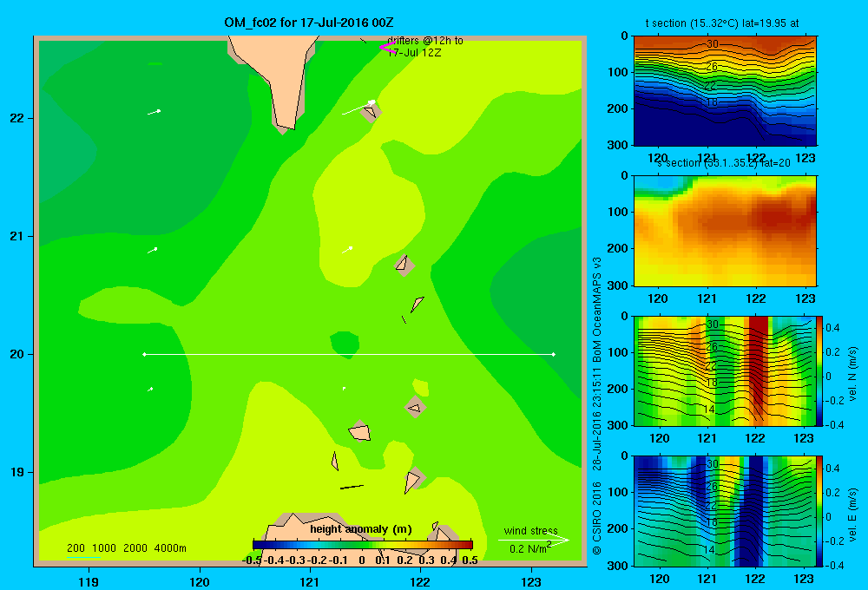Click longitude tick label '123' on main map
The image size is (868, 590).
(531, 581)
